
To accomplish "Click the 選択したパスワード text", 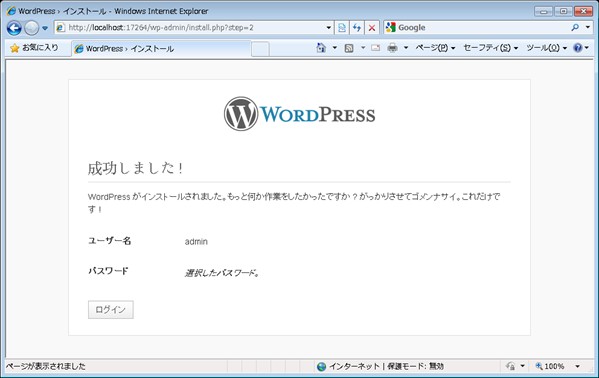I will tap(222, 273).
